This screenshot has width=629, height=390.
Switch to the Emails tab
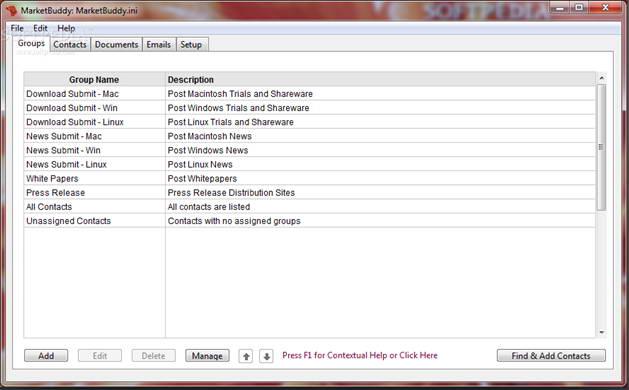point(158,45)
